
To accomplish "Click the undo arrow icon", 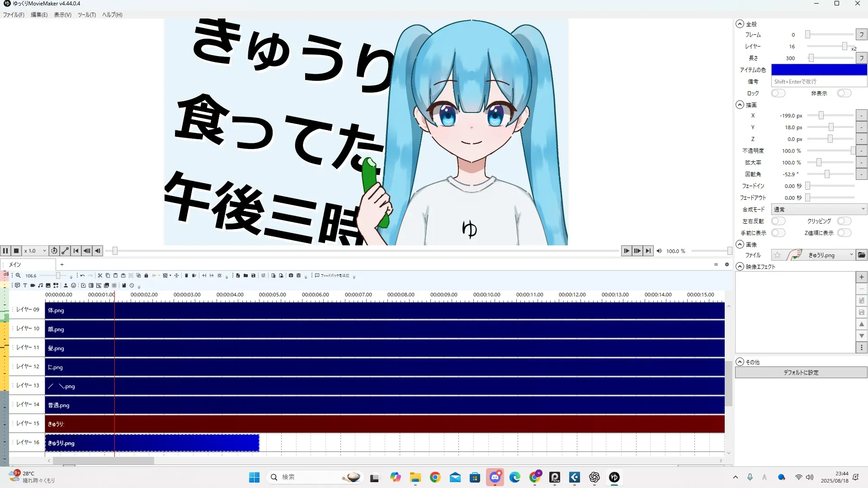I will [x=82, y=276].
